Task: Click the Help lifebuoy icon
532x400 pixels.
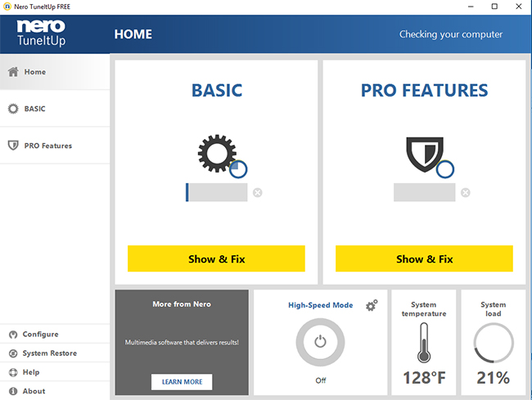Action: pos(13,372)
